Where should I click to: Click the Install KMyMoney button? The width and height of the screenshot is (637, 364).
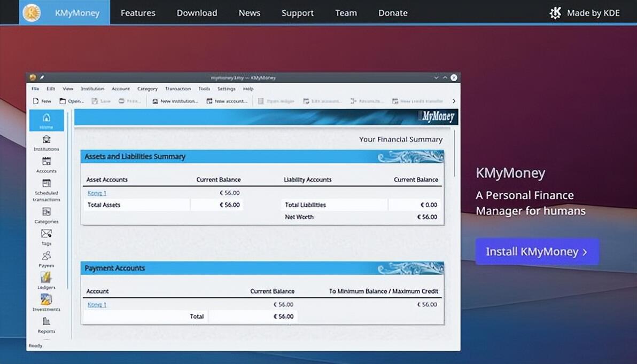[x=537, y=251]
